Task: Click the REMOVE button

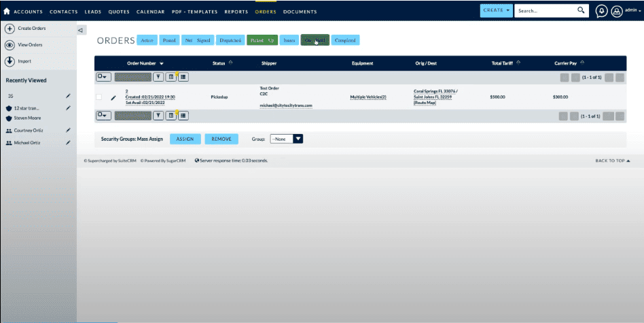Action: click(x=221, y=139)
